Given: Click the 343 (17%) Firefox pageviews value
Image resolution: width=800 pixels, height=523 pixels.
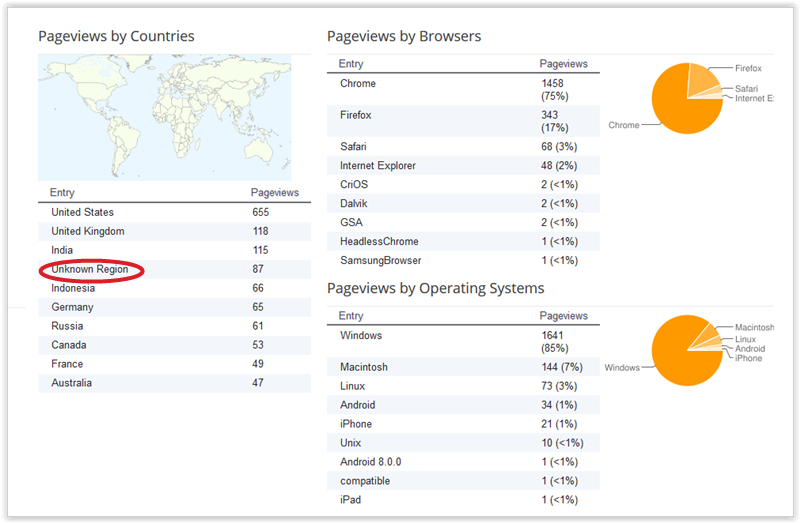Looking at the screenshot, I should pyautogui.click(x=555, y=121).
